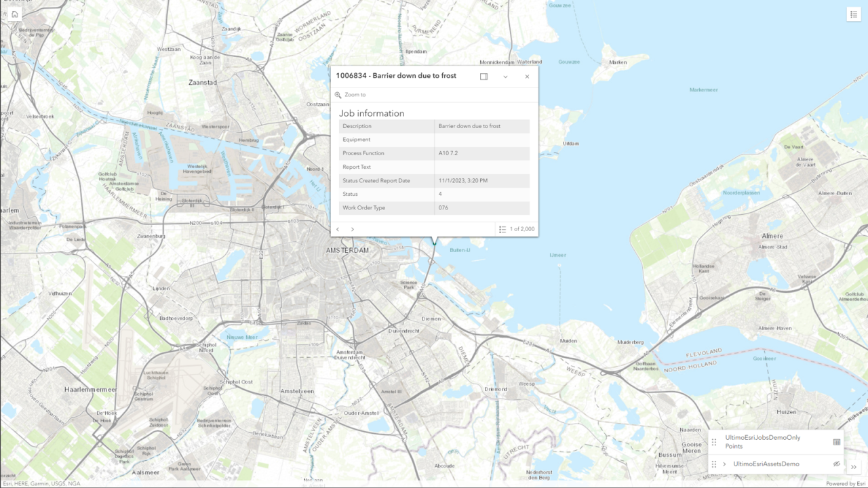Close the Barrier down due to frost popup
This screenshot has height=488, width=868.
coord(527,77)
